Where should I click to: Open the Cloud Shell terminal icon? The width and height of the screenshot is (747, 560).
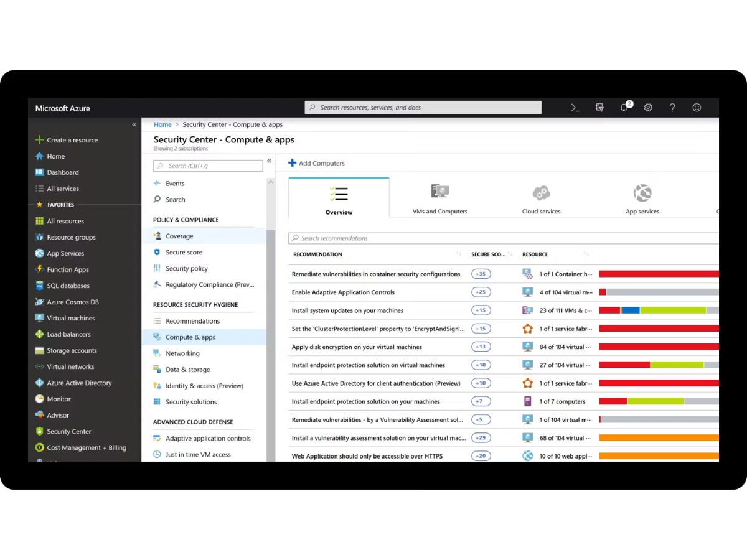575,108
